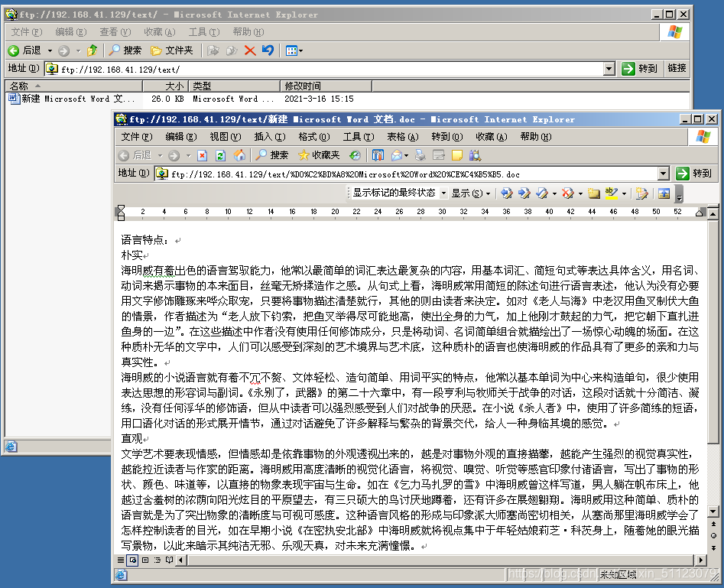Open 帮助(H) menu in document window
Image resolution: width=724 pixels, height=588 pixels.
tap(536, 137)
